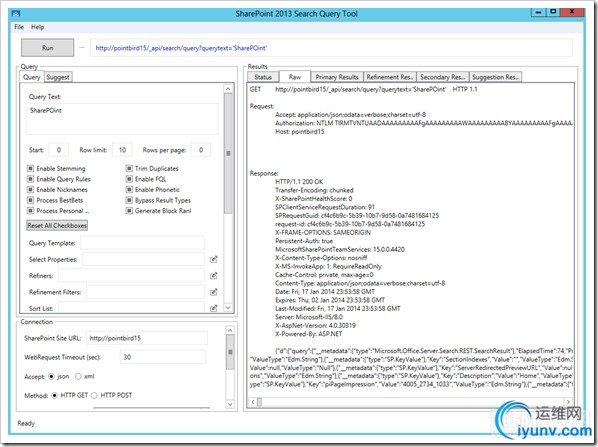Select xml Accept option
The height and width of the screenshot is (447, 598).
point(78,376)
